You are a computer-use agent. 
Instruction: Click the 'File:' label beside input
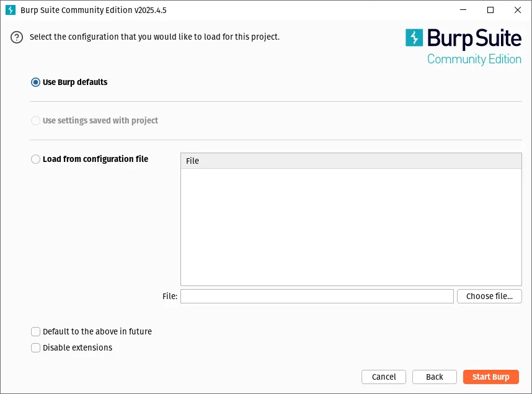point(170,296)
